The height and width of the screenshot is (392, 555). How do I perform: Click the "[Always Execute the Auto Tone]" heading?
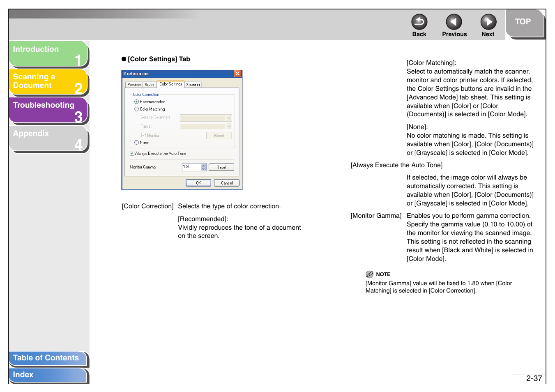click(x=396, y=165)
